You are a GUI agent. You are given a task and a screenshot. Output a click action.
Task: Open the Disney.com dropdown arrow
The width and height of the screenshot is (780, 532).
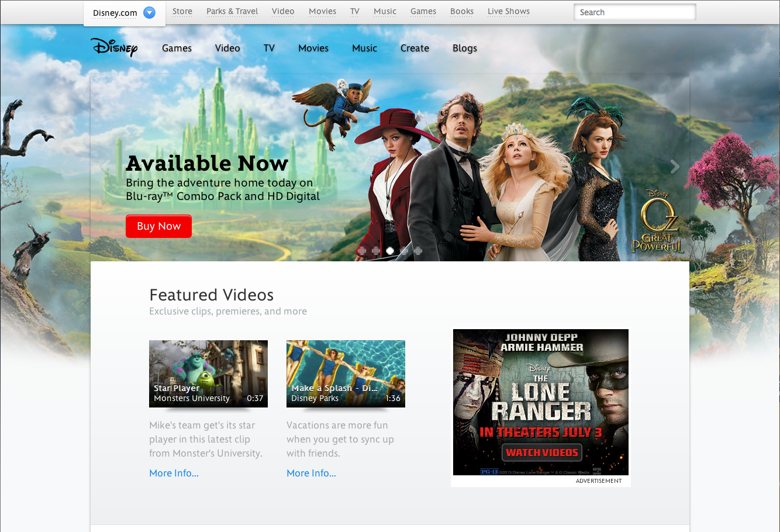coord(150,12)
